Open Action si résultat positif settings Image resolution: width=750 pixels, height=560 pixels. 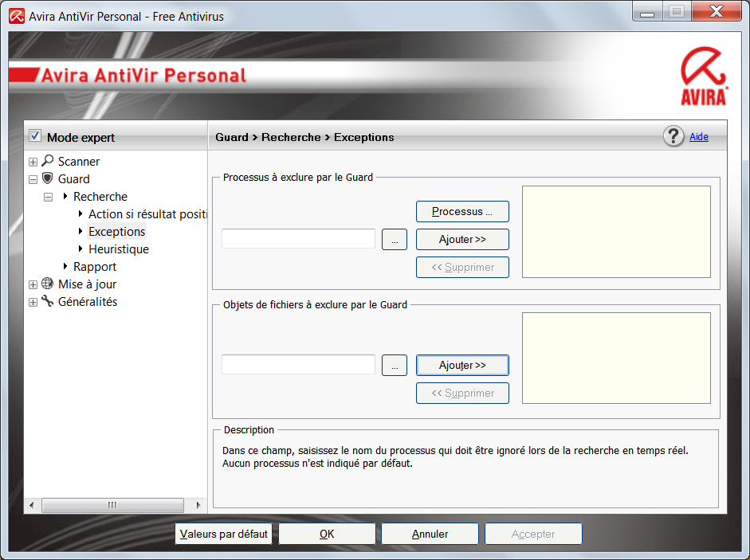[x=147, y=214]
